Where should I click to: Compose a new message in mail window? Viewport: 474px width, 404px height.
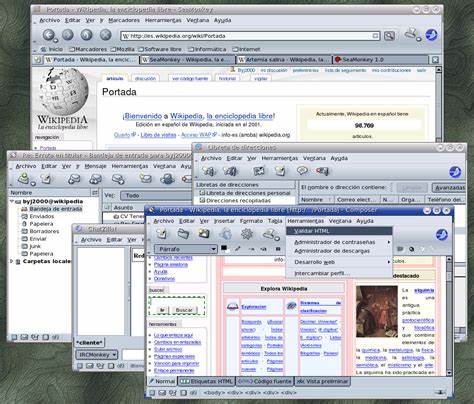(x=47, y=179)
